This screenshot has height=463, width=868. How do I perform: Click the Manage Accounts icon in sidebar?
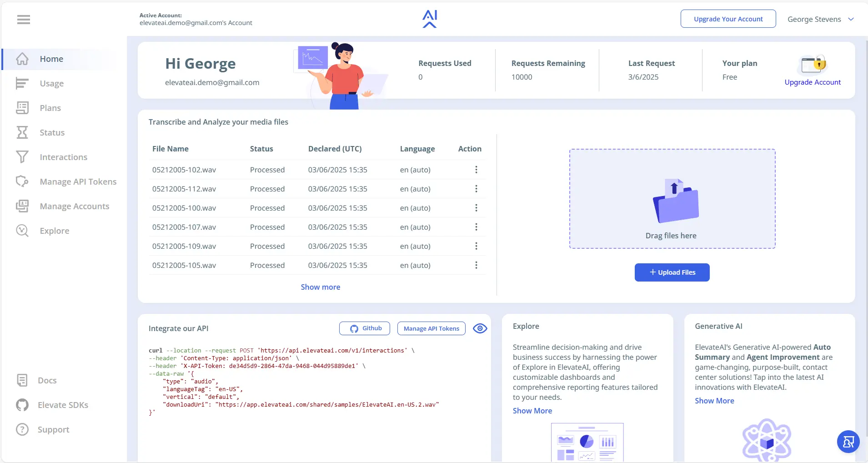point(22,206)
